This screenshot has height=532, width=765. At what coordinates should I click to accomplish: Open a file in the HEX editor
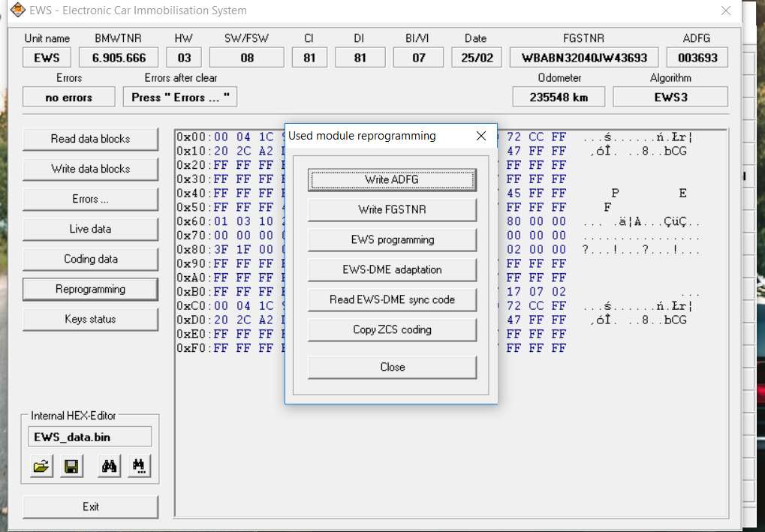(42, 467)
